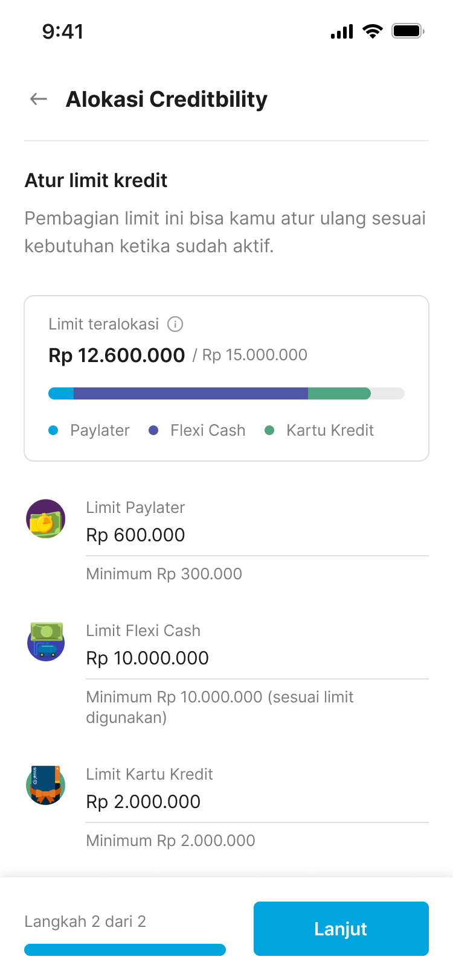This screenshot has height=980, width=453.
Task: Click the blue Paylater legend dot
Action: coord(53,430)
